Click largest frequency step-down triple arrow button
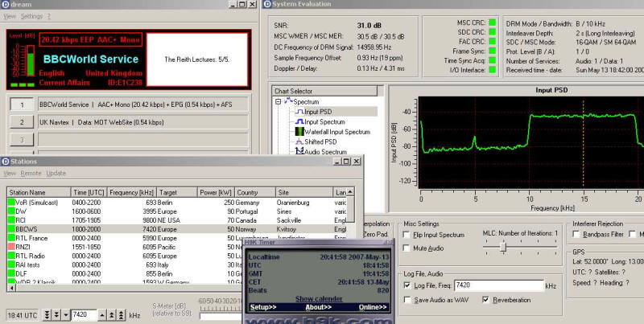This screenshot has height=324, width=644. point(47,315)
